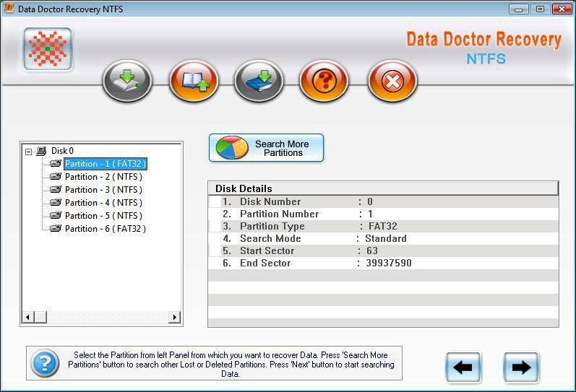Click the title bar application icon

pyautogui.click(x=9, y=8)
